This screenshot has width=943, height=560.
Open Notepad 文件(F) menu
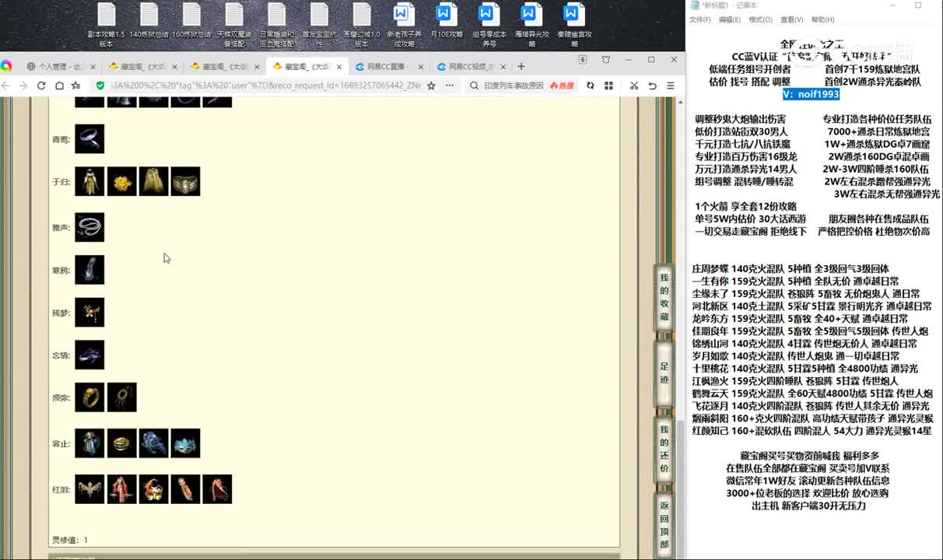coord(700,19)
